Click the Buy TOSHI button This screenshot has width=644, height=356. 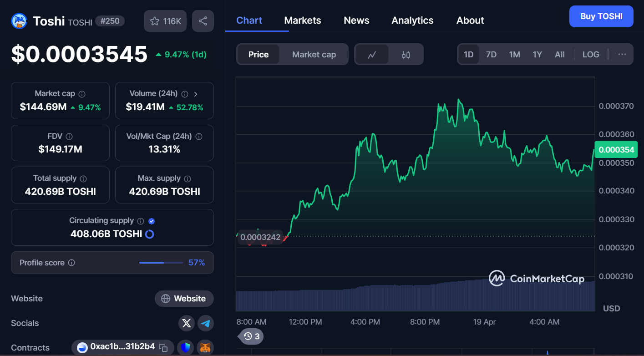click(601, 16)
